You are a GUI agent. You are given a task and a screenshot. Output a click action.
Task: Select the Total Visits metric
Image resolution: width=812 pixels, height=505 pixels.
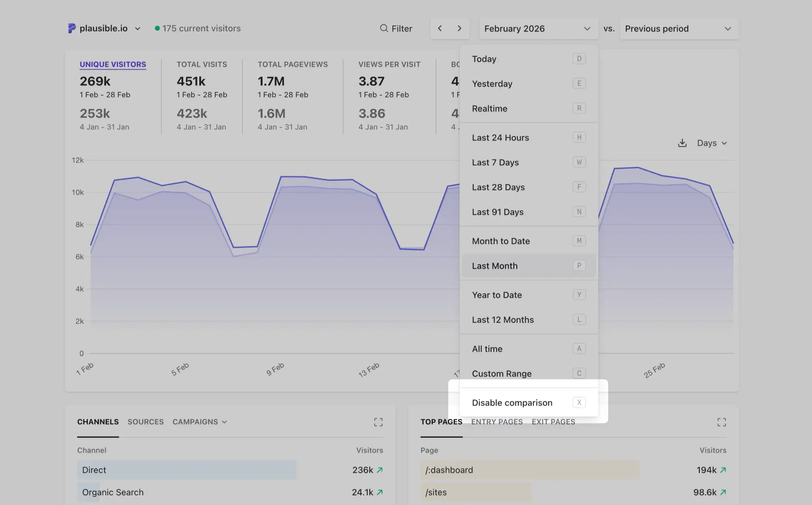201,65
